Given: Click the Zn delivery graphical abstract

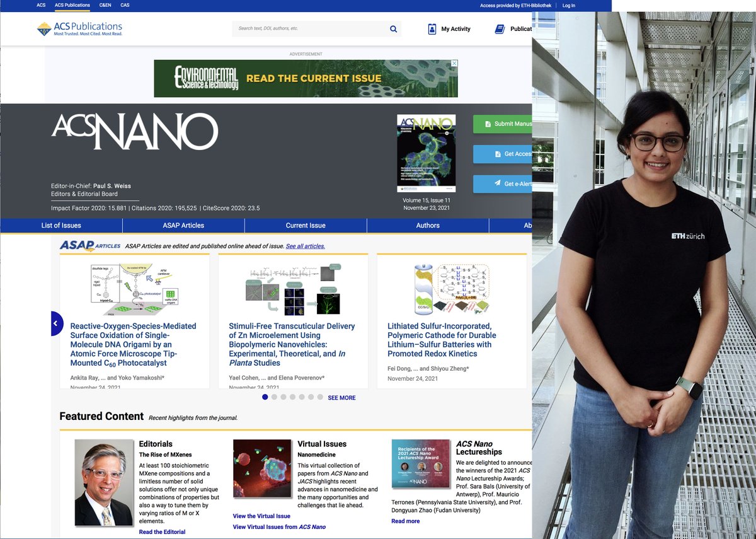Looking at the screenshot, I should click(x=293, y=289).
